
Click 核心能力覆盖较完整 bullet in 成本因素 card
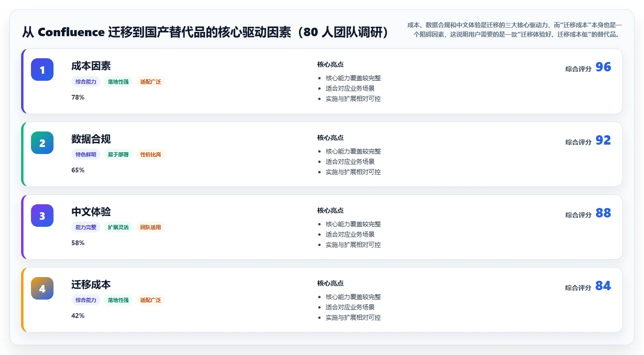pyautogui.click(x=353, y=78)
